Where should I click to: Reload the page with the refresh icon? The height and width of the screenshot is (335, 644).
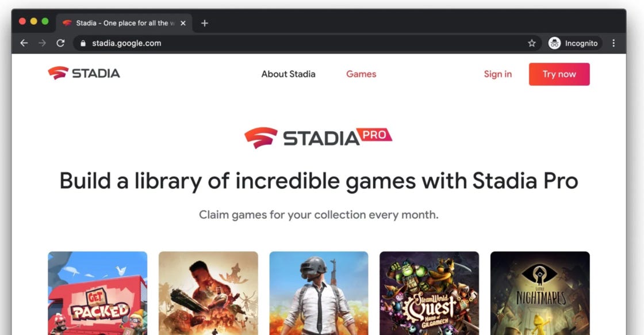[x=60, y=43]
